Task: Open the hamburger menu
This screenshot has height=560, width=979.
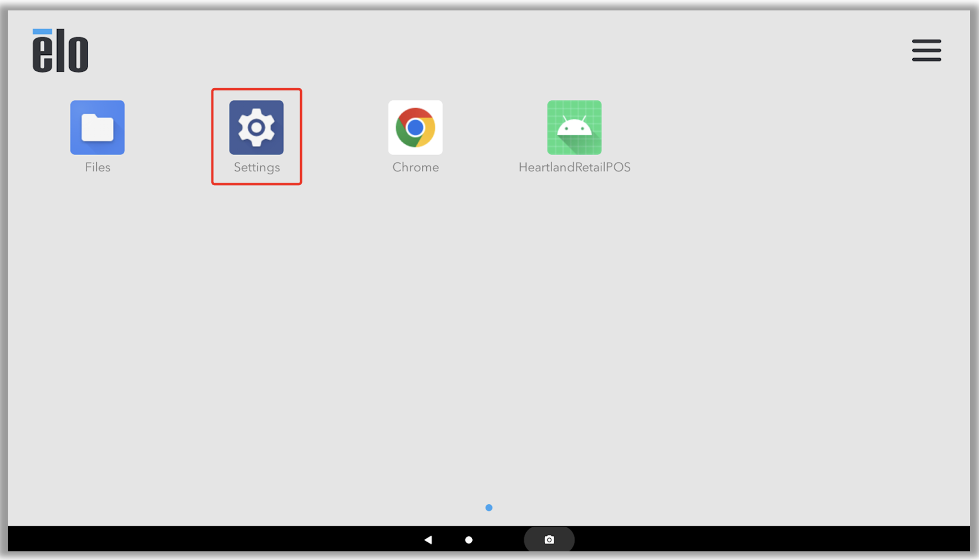Action: [x=926, y=50]
